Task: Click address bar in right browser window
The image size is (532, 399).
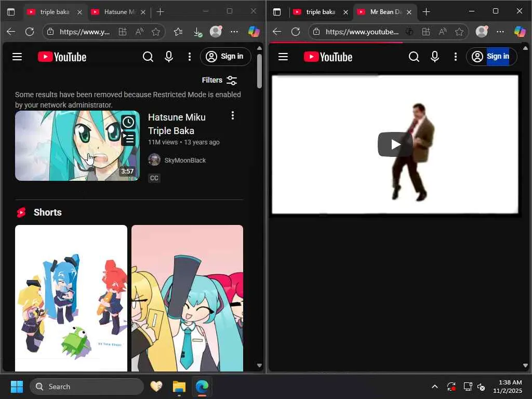Action: [x=362, y=32]
